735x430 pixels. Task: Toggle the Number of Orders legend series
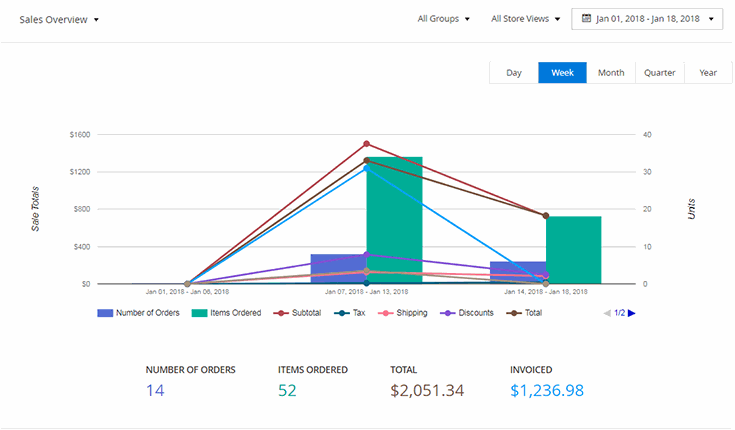[x=140, y=313]
